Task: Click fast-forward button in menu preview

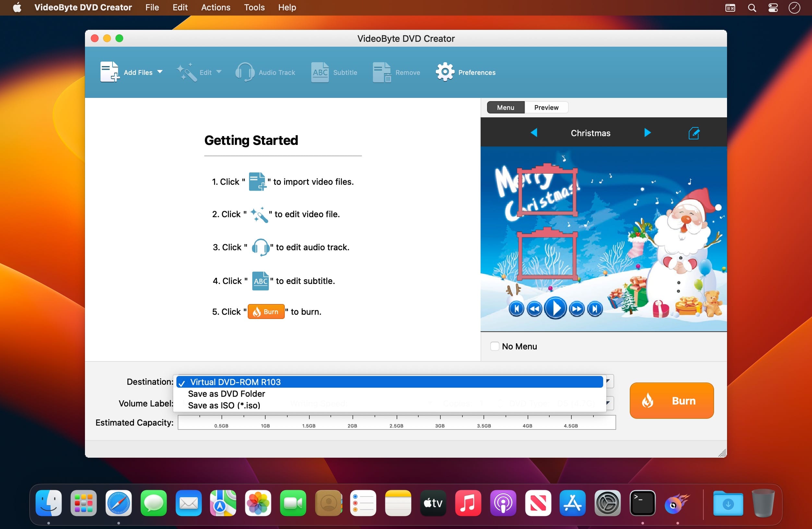Action: coord(576,309)
